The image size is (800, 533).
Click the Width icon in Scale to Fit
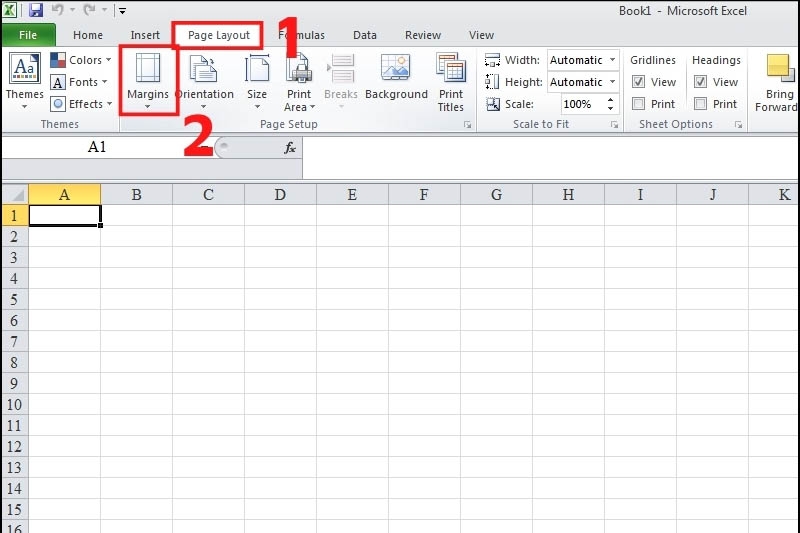pos(492,60)
